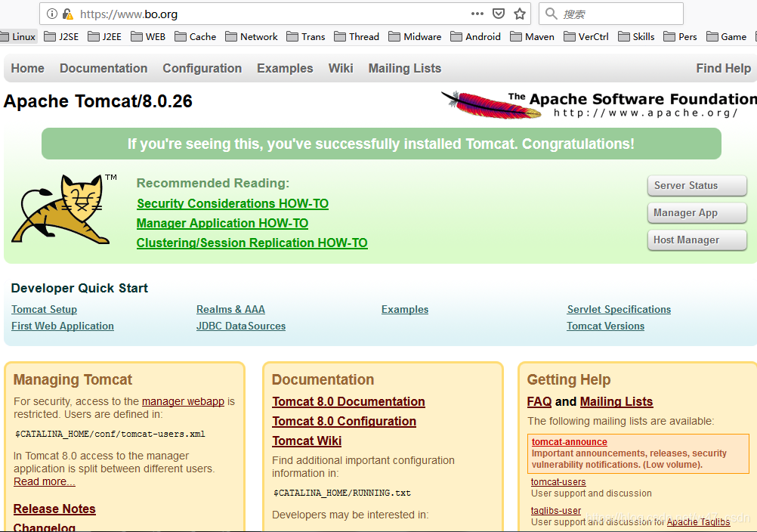757x532 pixels.
Task: Open the Linux bookmarks folder
Action: coord(18,37)
